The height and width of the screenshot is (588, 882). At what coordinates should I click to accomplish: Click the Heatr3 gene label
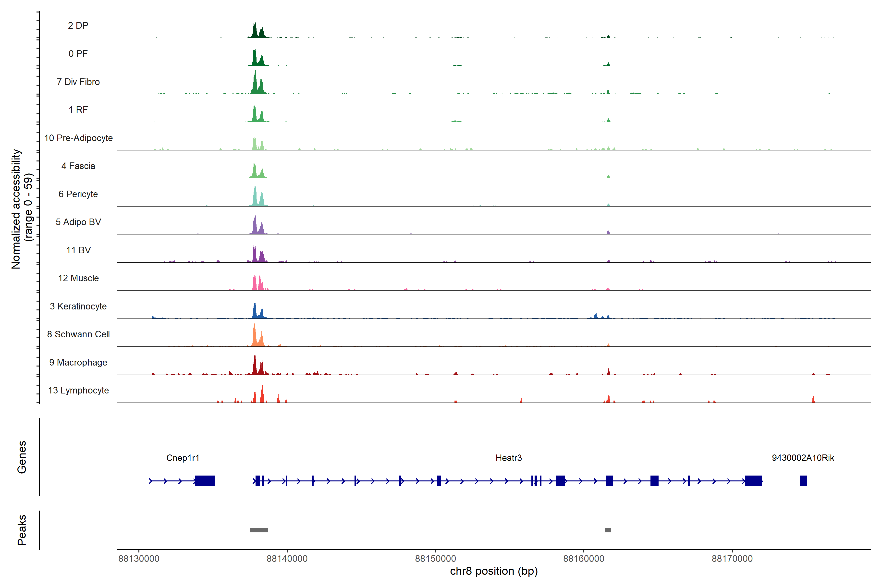(509, 457)
